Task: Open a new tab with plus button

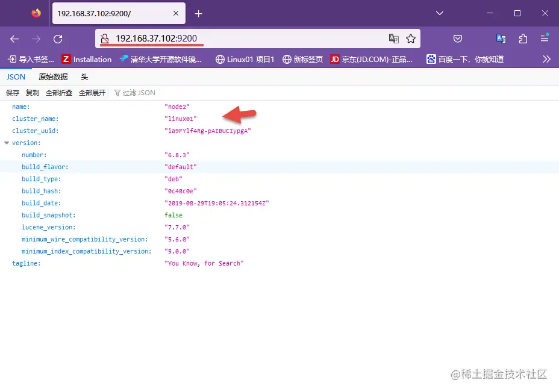Action: point(199,13)
